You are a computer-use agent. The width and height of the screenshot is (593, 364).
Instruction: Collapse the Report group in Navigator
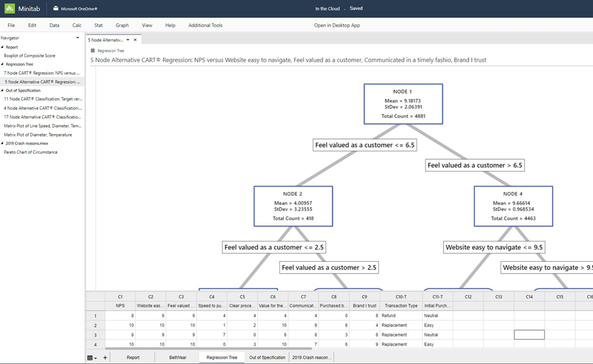pos(2,47)
